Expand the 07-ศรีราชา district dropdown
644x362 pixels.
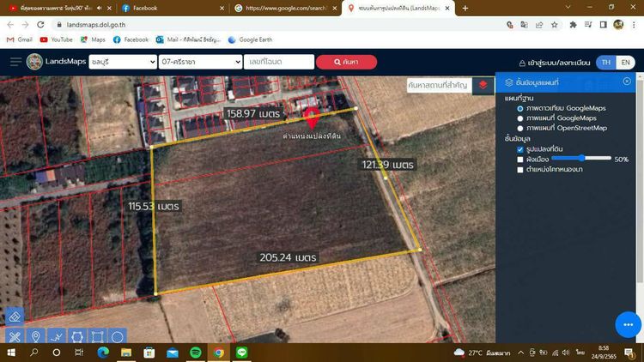pyautogui.click(x=200, y=62)
